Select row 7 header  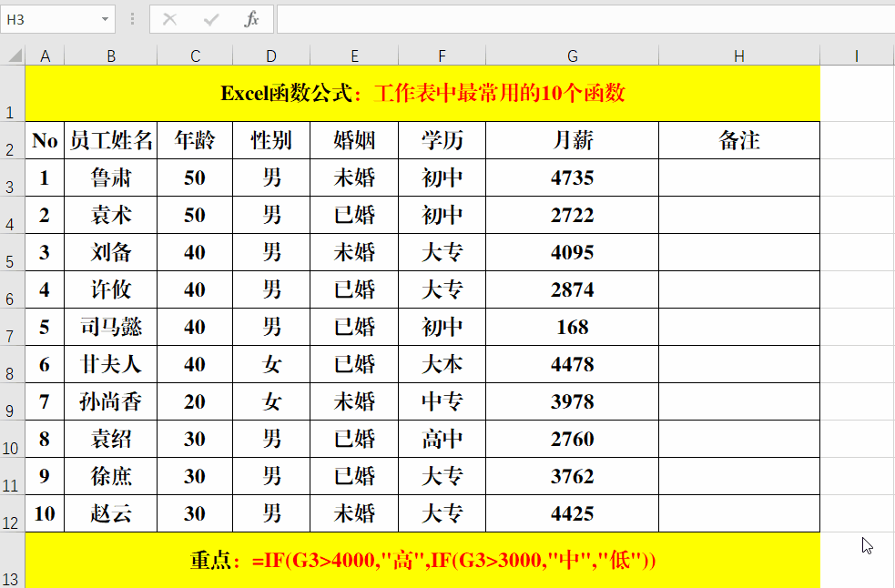pos(13,327)
